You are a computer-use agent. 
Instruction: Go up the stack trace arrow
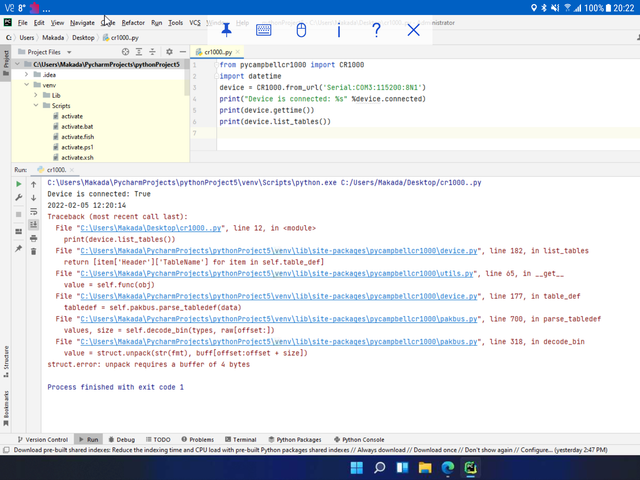tap(33, 184)
